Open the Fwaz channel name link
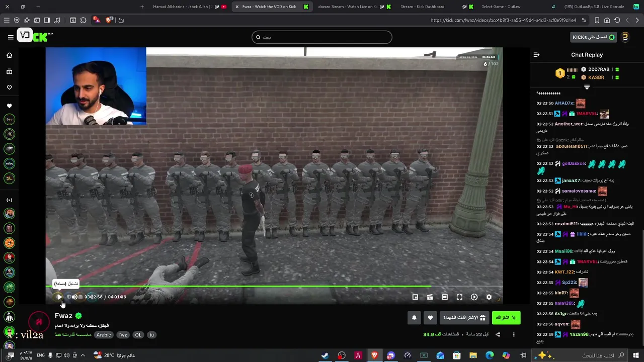 coord(63,316)
